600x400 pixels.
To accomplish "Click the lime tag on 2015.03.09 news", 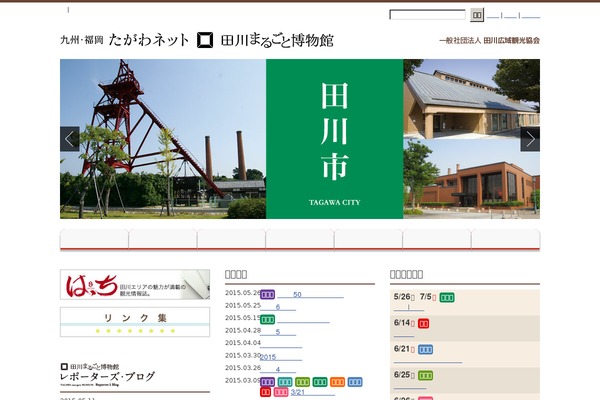I will click(x=302, y=382).
